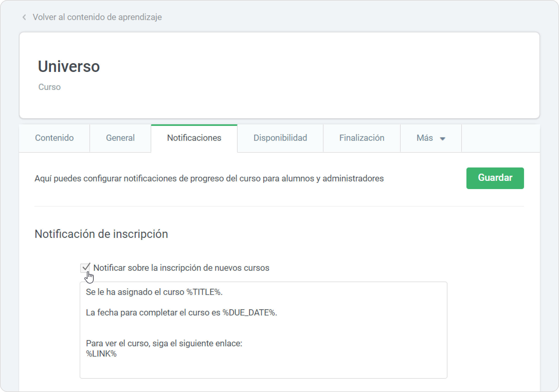Viewport: 559px width, 392px height.
Task: Go back via 'Volver al contenido de aprendizaje'
Action: [97, 17]
